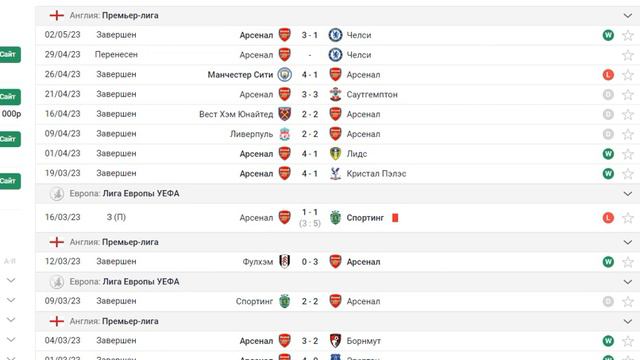
Task: Click the green W badge for the Arsenal–Leeds match
Action: [608, 154]
